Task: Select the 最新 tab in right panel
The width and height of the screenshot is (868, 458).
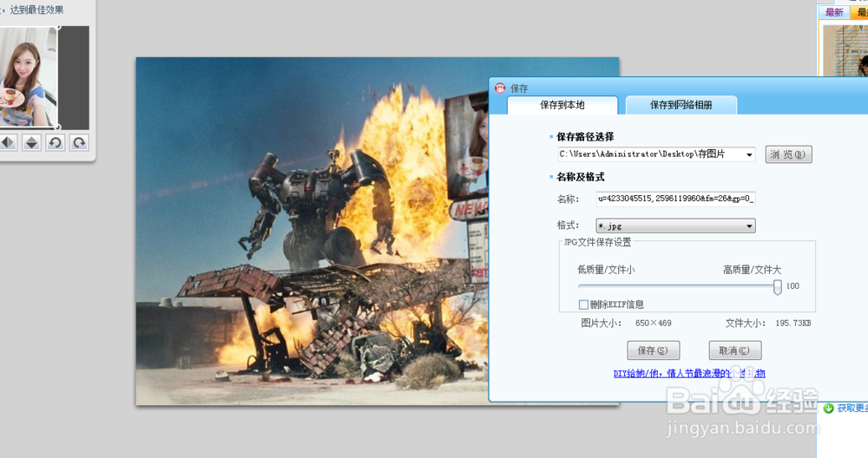Action: (834, 12)
